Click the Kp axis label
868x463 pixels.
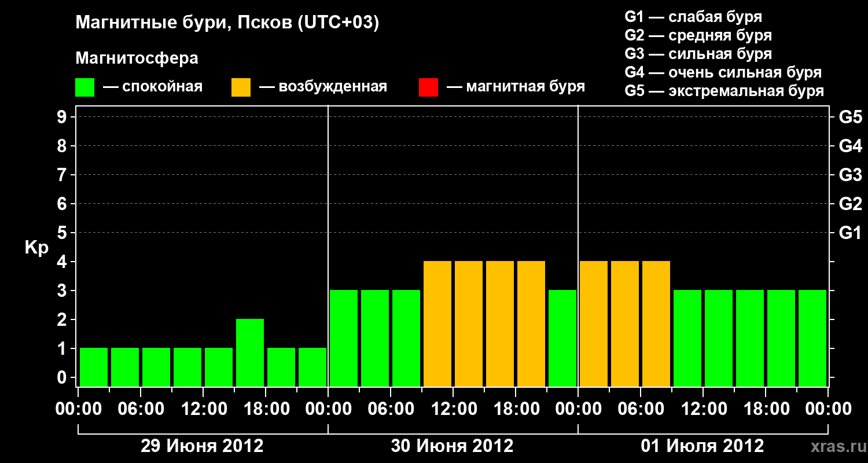(x=36, y=248)
